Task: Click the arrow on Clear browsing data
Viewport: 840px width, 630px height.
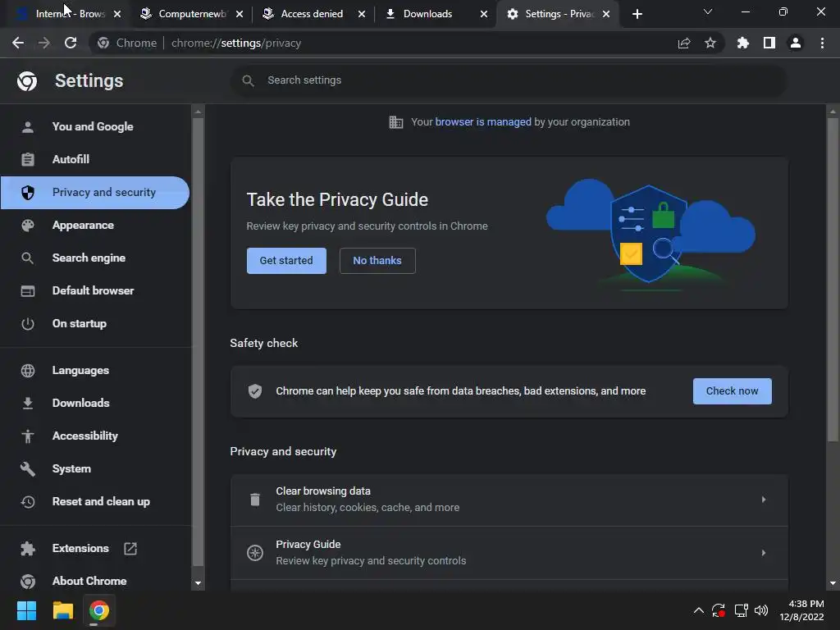Action: tap(764, 500)
